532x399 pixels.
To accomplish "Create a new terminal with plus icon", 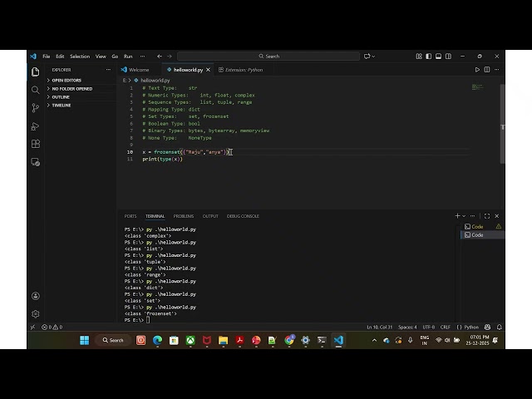I will pos(457,216).
